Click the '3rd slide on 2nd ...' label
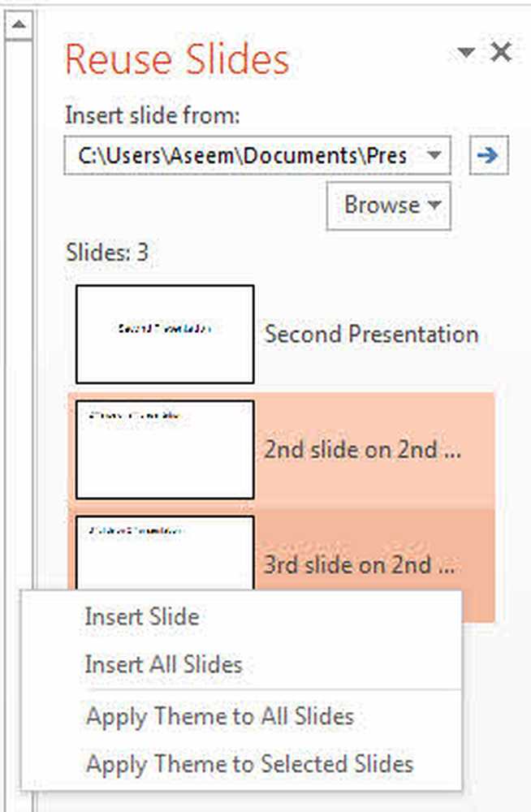The height and width of the screenshot is (812, 531). coord(360,564)
